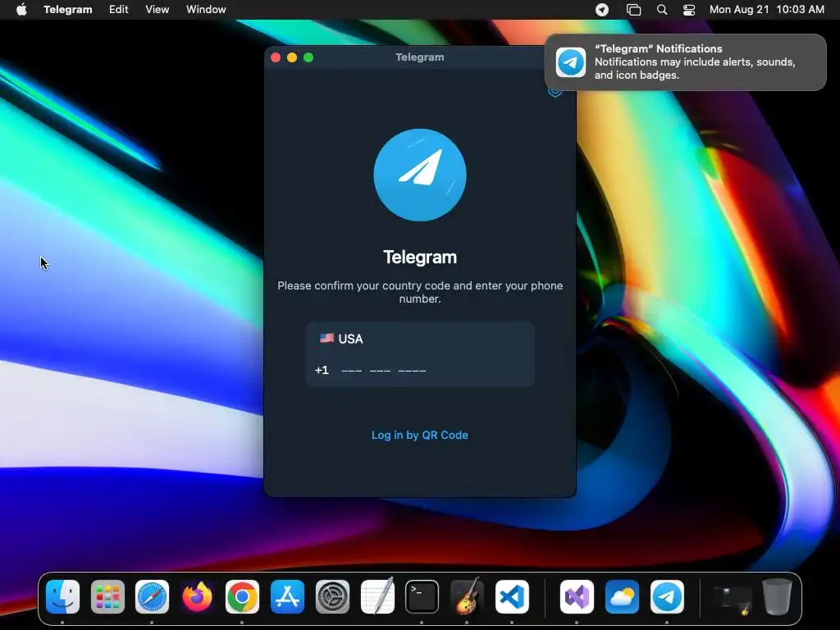
Task: Open TextEdit from the dock
Action: click(377, 596)
